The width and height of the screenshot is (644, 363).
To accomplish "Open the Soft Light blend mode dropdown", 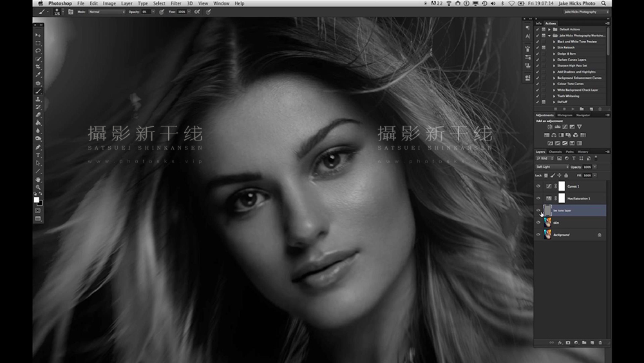I will (x=552, y=167).
